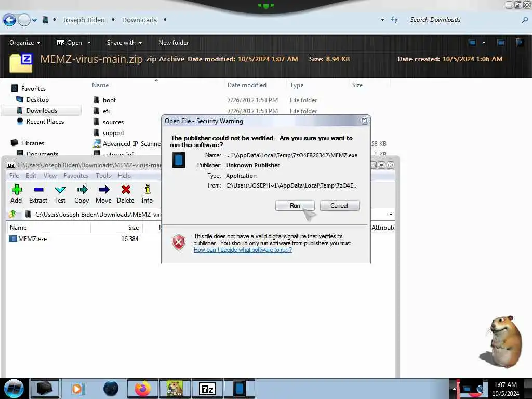This screenshot has height=399, width=532.
Task: Click Run in the Security Warning dialog
Action: tap(295, 206)
